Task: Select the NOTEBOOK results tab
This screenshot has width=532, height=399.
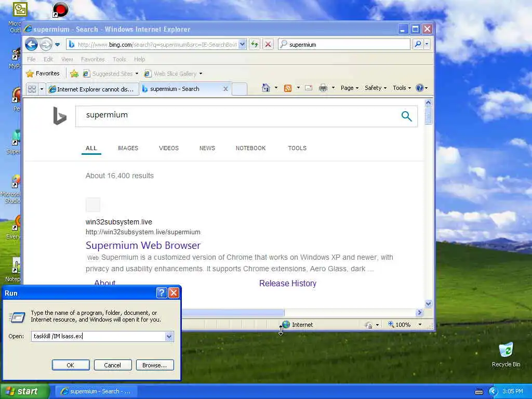Action: (x=251, y=148)
